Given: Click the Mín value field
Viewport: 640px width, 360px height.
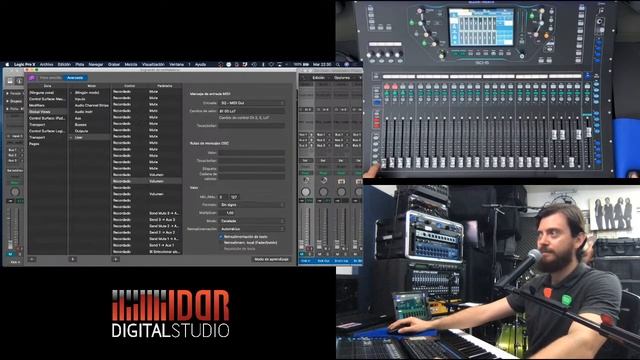Looking at the screenshot, I should (x=223, y=197).
